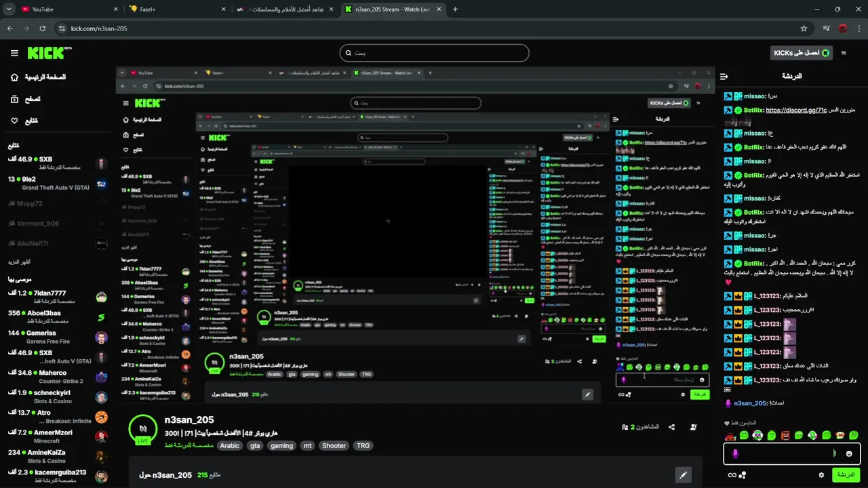The image size is (868, 488).
Task: Open the discord.gg link in BotRix message
Action: point(796,110)
